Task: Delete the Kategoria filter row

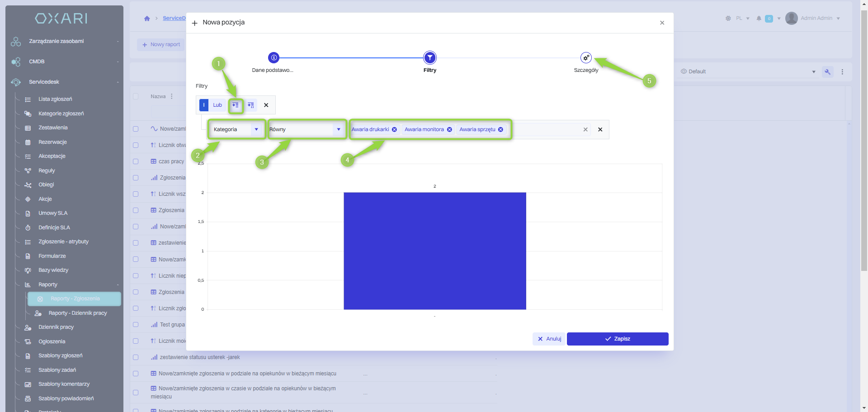Action: point(600,130)
